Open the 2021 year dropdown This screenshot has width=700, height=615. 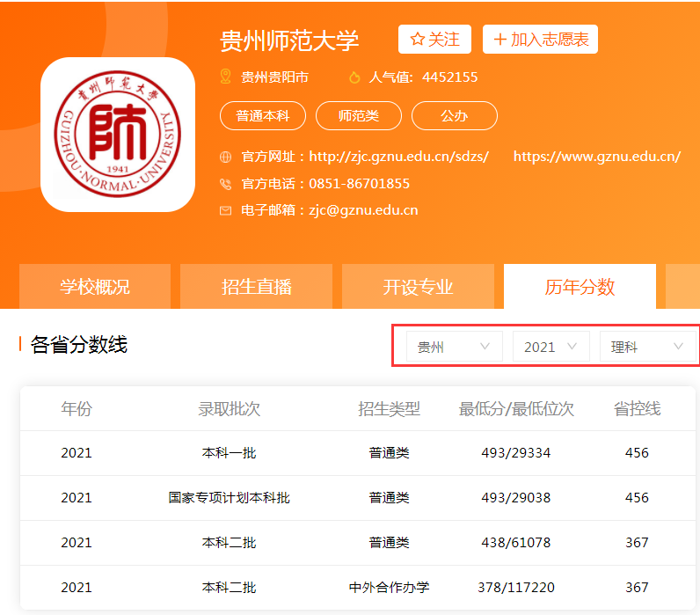[x=551, y=347]
